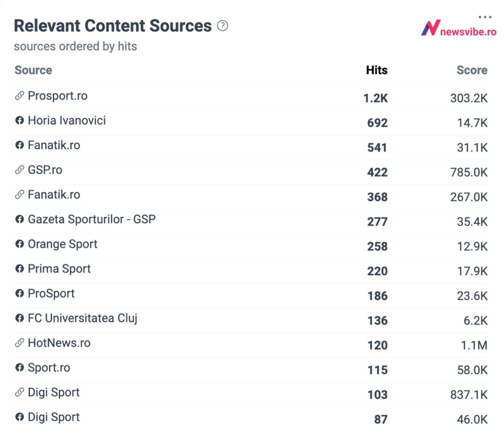The width and height of the screenshot is (504, 446).
Task: Click Facebook icon next to Sport.ro
Action: (x=19, y=368)
